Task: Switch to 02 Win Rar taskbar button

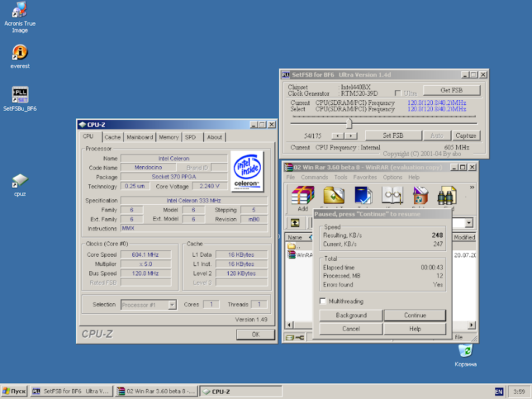Action: [156, 391]
